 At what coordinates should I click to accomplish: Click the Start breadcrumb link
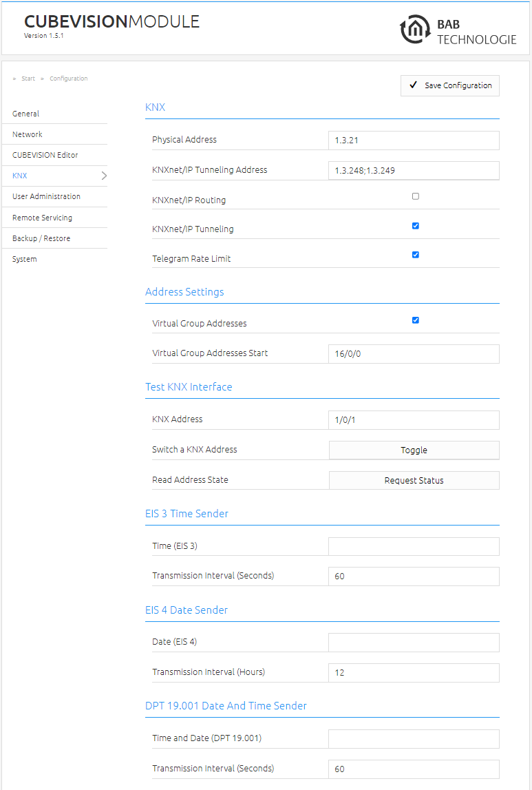coord(28,79)
